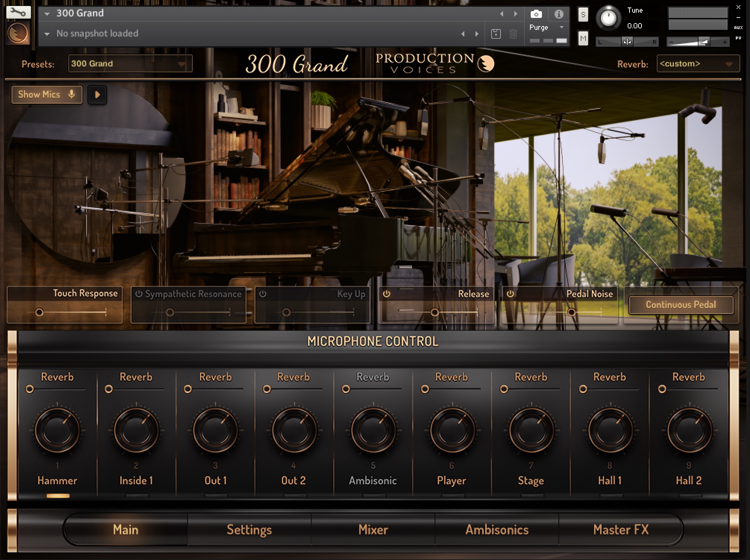
Task: Switch to the Main tab
Action: [x=126, y=530]
